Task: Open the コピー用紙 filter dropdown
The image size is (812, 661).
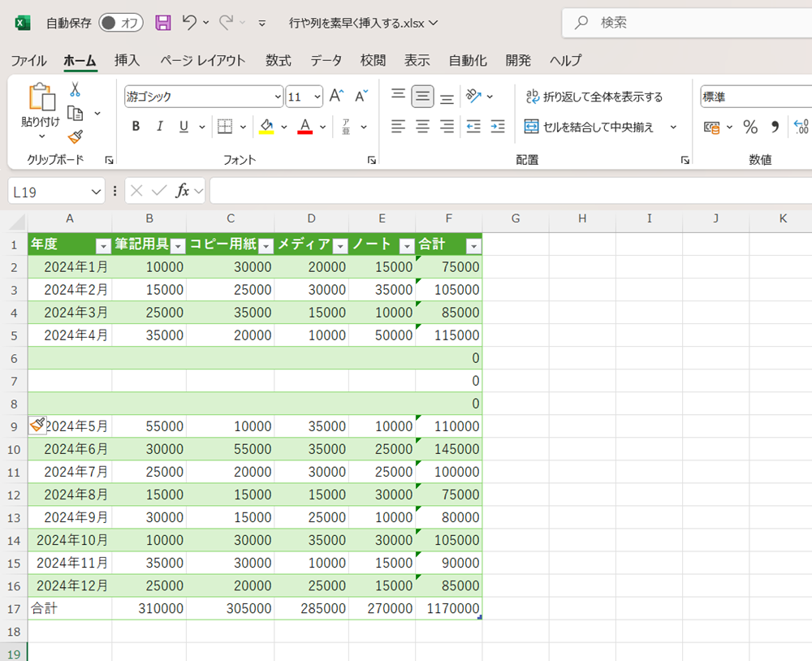Action: tap(266, 246)
